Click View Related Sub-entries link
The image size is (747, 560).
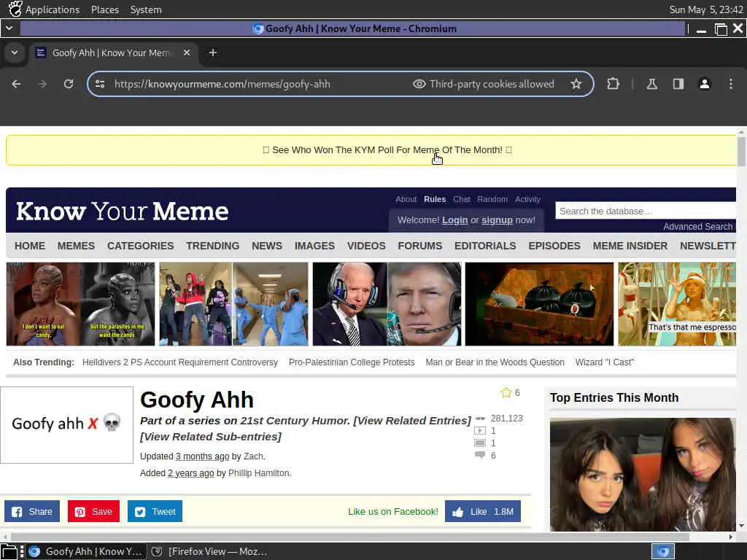[x=211, y=437]
